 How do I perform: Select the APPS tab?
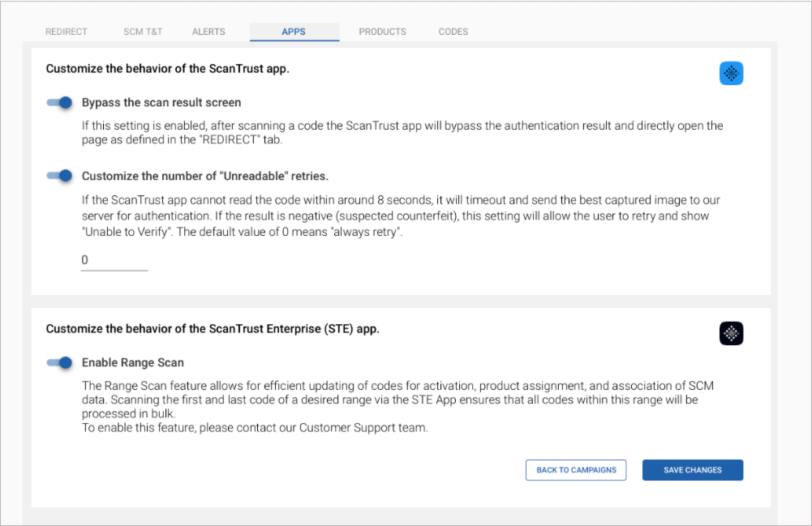(x=294, y=32)
